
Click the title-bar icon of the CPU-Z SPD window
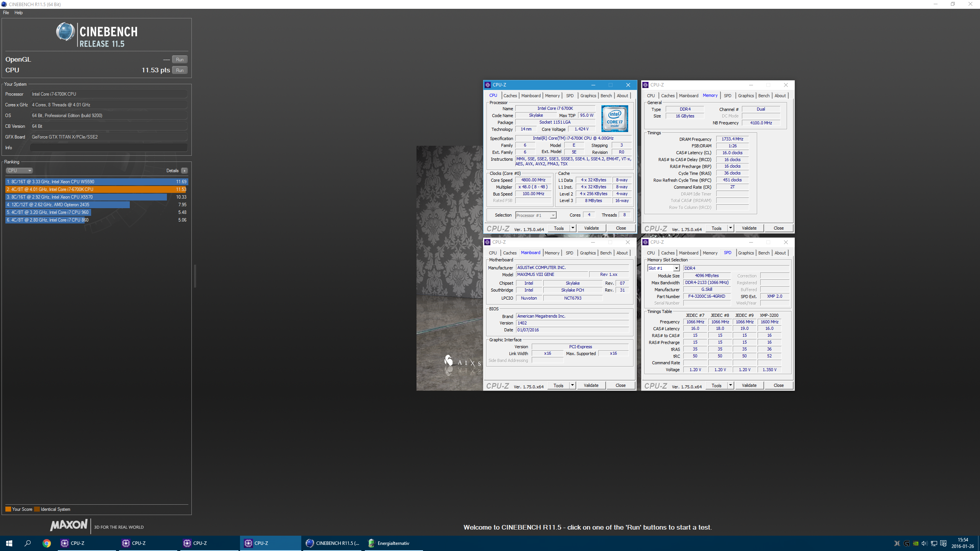645,242
